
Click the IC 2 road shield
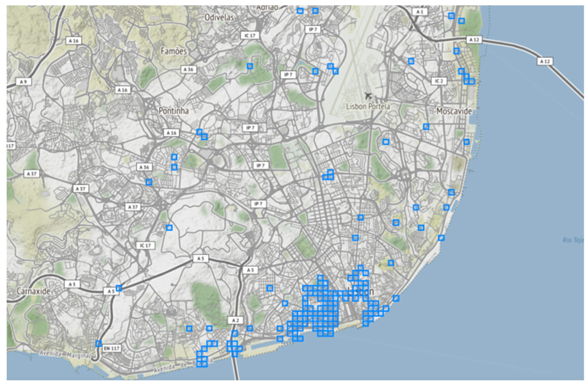[439, 81]
